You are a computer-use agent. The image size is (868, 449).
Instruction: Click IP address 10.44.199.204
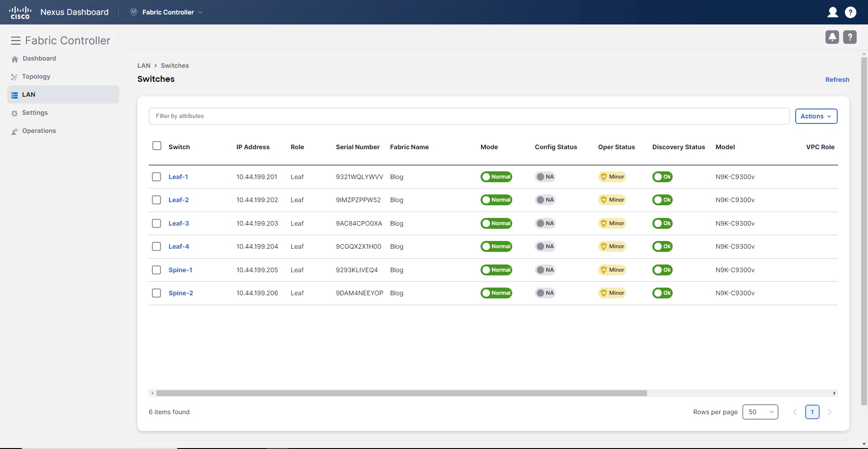coord(257,246)
